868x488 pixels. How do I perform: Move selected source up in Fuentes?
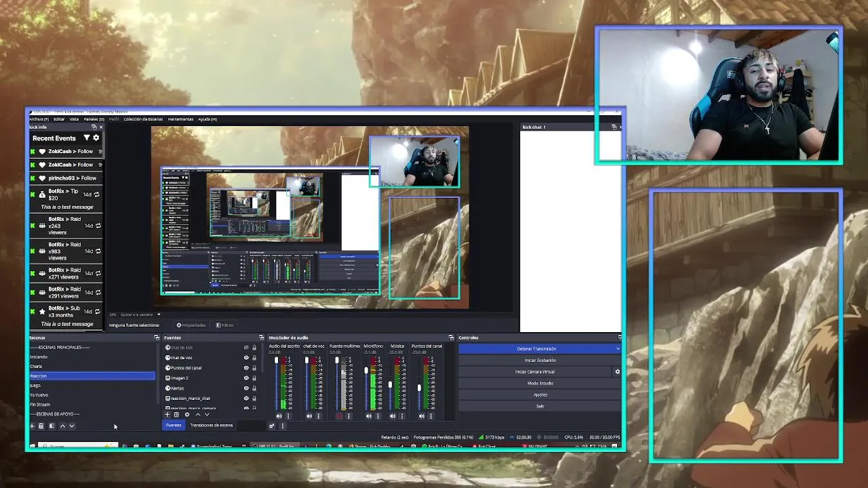click(197, 415)
